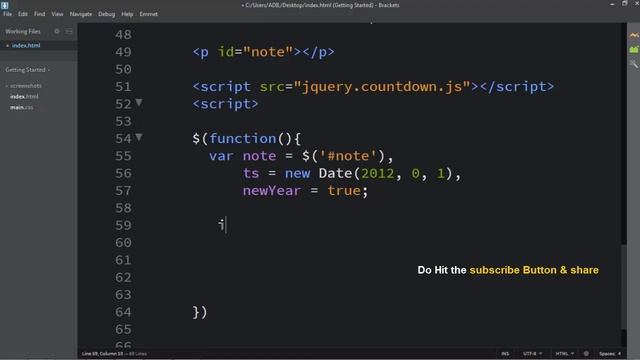This screenshot has width=640, height=360.
Task: Click the number 2012 on line 56
Action: (378, 173)
